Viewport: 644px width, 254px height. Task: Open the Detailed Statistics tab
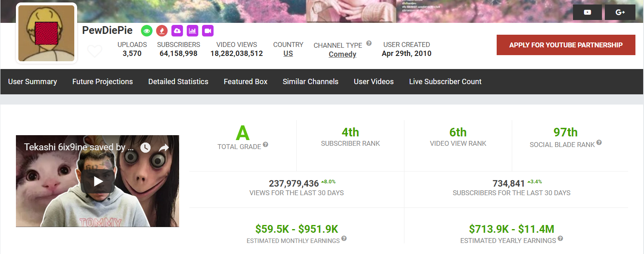point(178,82)
